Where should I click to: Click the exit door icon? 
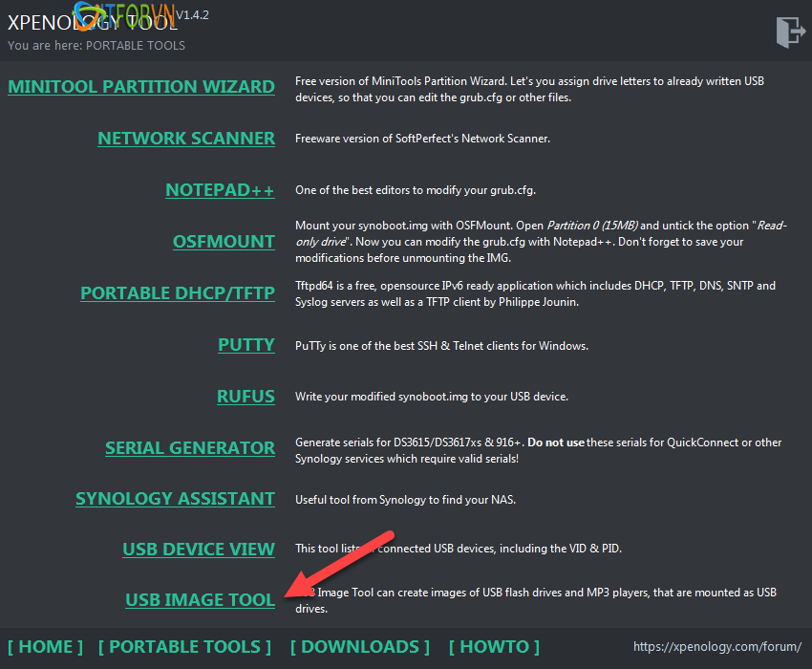(790, 31)
